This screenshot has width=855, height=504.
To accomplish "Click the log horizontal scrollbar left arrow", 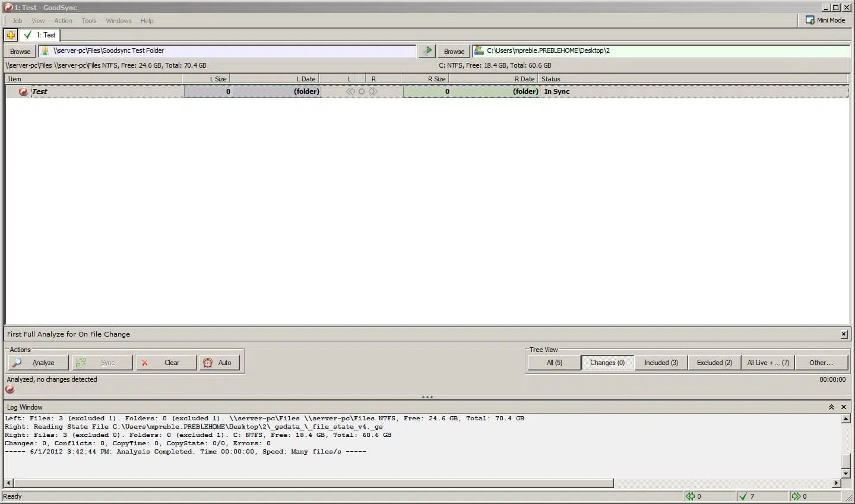I will 8,483.
